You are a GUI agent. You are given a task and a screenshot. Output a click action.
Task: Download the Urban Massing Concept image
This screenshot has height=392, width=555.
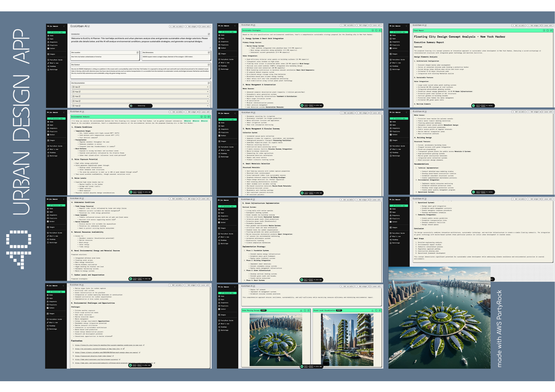coord(301,310)
